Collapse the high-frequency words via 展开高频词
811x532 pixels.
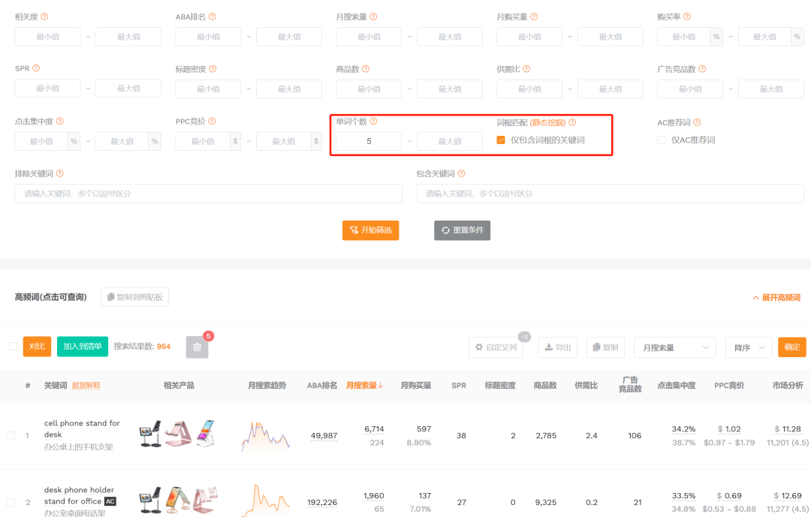tap(779, 297)
